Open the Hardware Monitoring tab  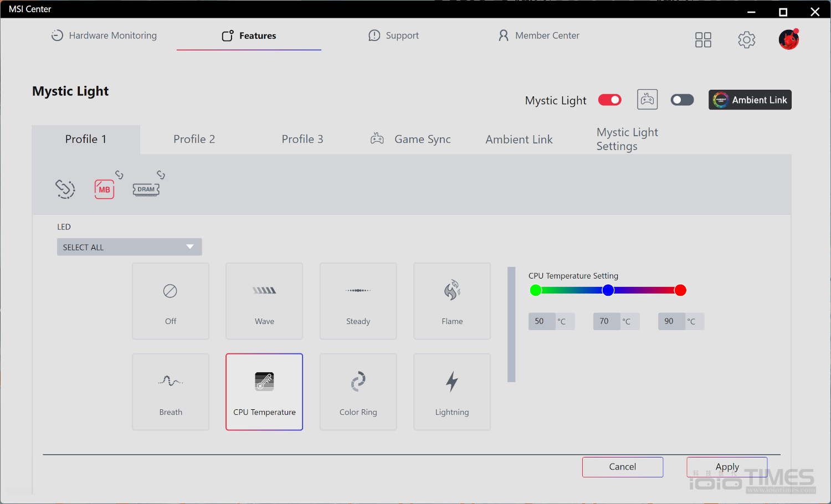(104, 35)
